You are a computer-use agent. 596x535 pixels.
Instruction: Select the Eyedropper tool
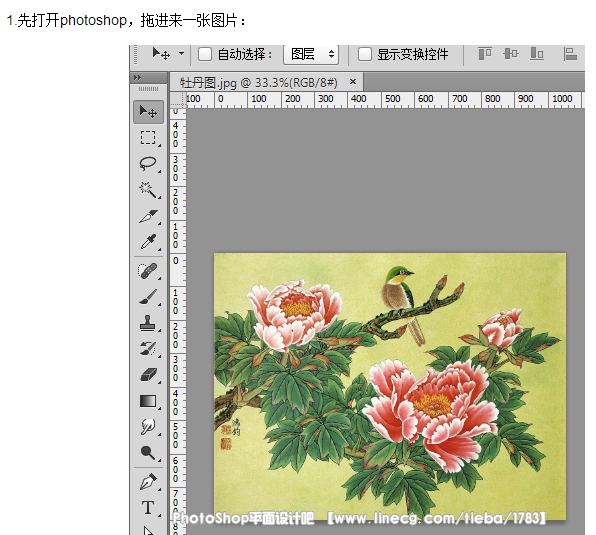[148, 242]
